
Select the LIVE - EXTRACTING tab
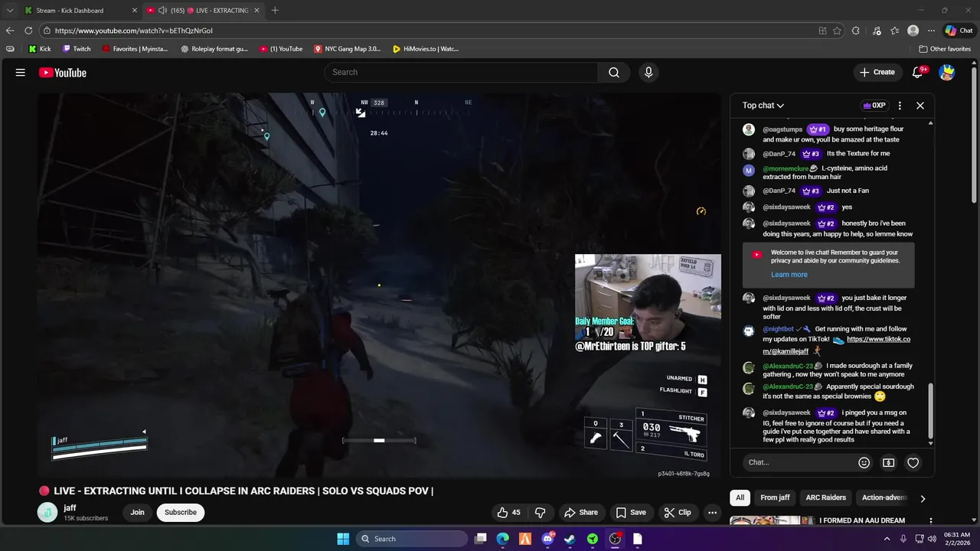203,11
